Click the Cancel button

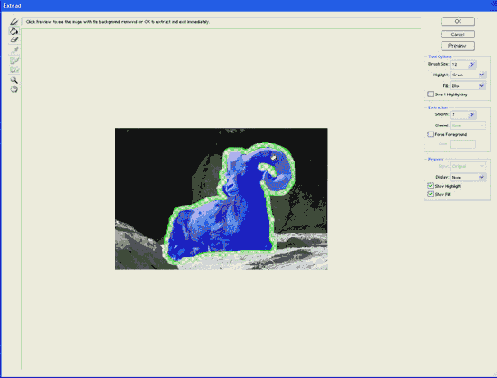point(458,34)
